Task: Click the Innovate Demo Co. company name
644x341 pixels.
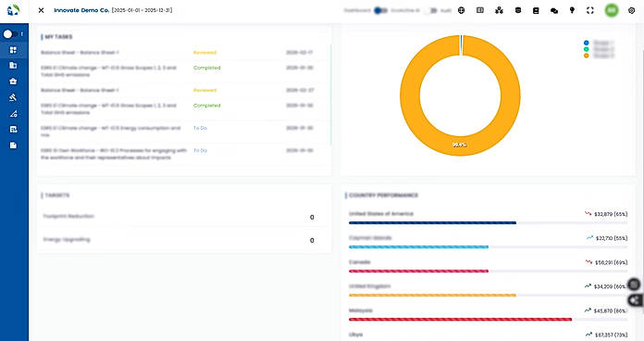Action: click(81, 10)
